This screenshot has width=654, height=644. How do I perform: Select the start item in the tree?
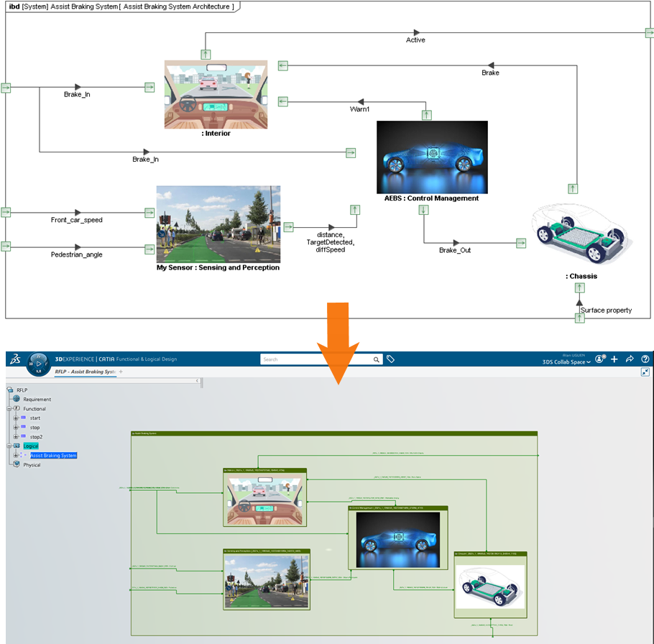pyautogui.click(x=35, y=418)
